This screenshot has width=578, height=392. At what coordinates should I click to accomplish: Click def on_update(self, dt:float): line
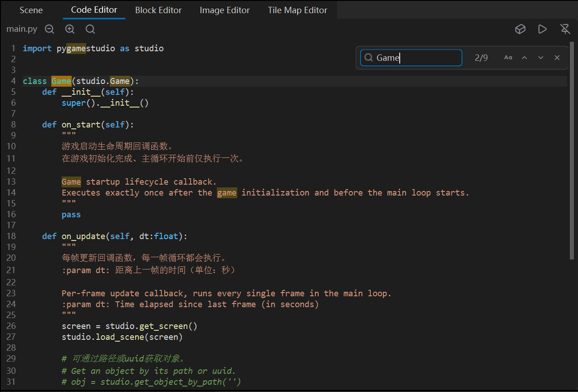click(x=115, y=236)
